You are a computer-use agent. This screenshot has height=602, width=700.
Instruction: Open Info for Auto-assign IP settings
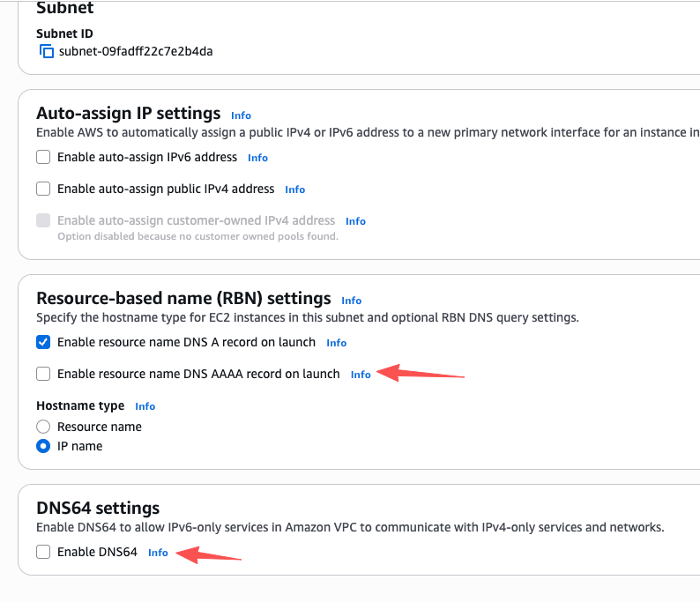point(241,115)
